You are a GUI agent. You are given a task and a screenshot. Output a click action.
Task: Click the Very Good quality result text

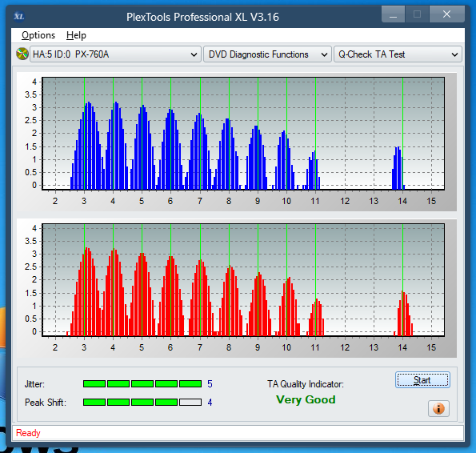tap(306, 399)
